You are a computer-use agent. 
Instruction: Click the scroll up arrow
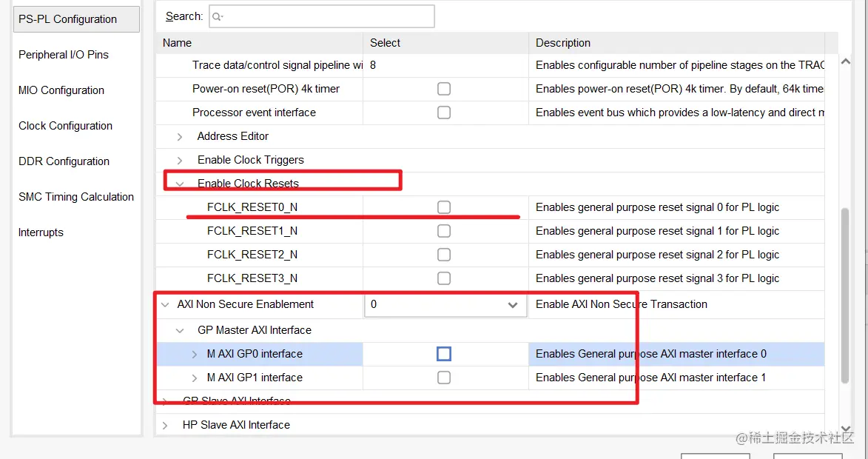(x=845, y=61)
